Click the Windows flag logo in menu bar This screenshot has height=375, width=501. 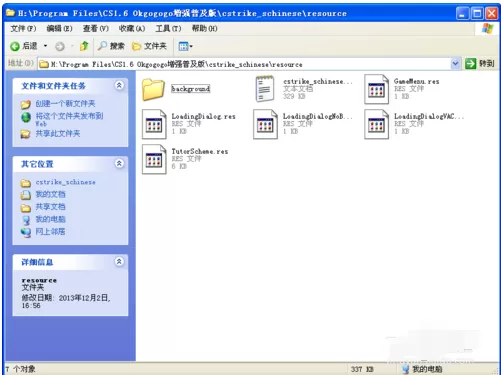487,28
